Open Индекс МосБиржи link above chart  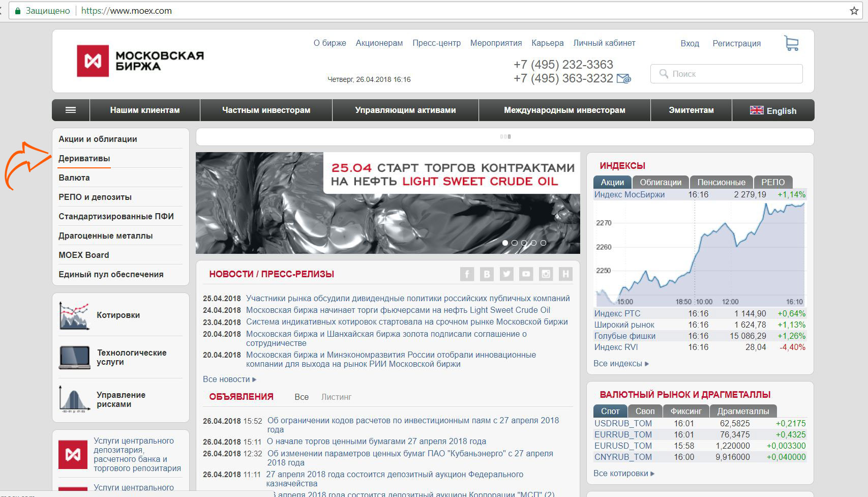tap(629, 194)
